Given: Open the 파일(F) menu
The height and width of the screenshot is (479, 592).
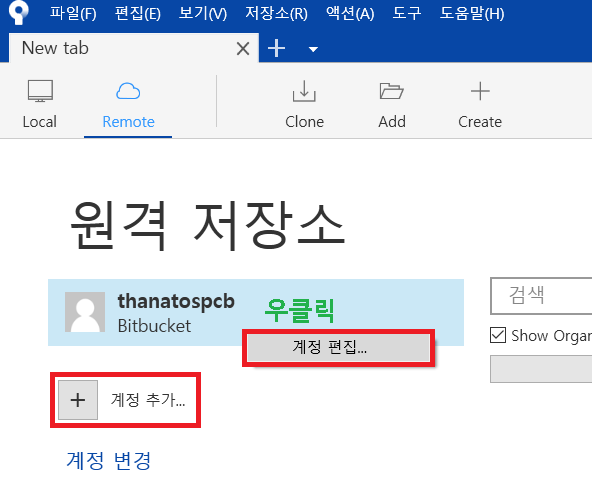Looking at the screenshot, I should [x=73, y=14].
